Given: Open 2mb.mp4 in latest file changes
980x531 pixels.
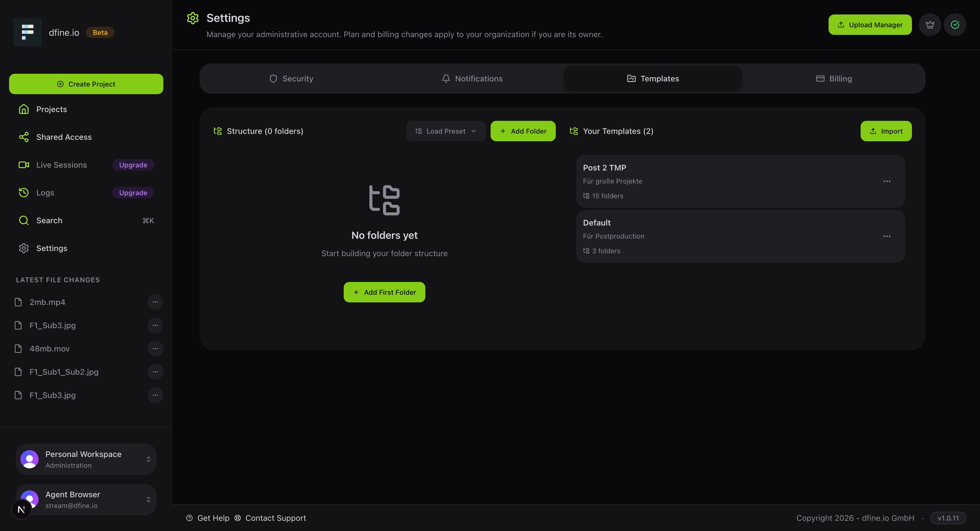Looking at the screenshot, I should (47, 302).
